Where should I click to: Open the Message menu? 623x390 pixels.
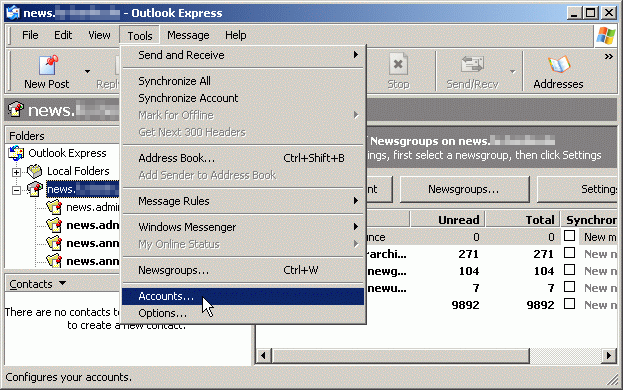[188, 35]
